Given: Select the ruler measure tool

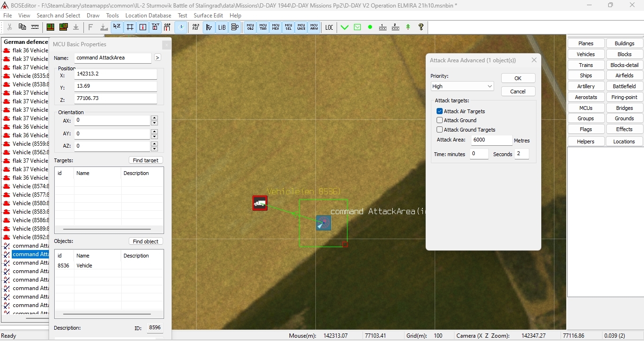Looking at the screenshot, I should pos(35,27).
